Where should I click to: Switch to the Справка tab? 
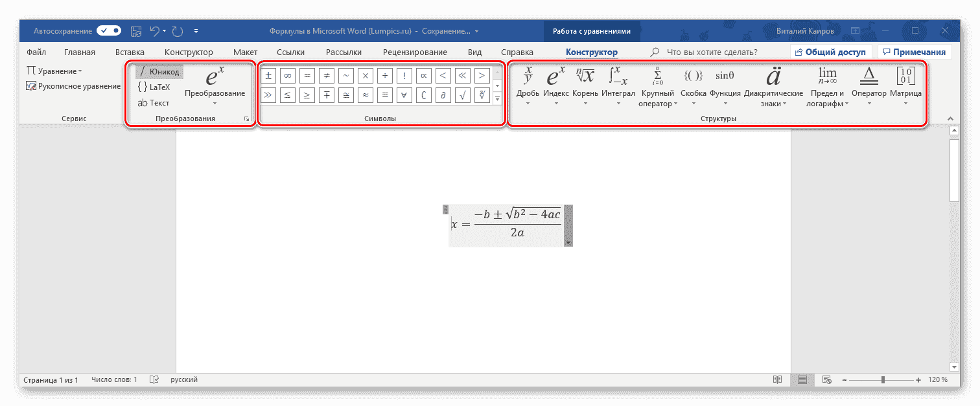(517, 52)
